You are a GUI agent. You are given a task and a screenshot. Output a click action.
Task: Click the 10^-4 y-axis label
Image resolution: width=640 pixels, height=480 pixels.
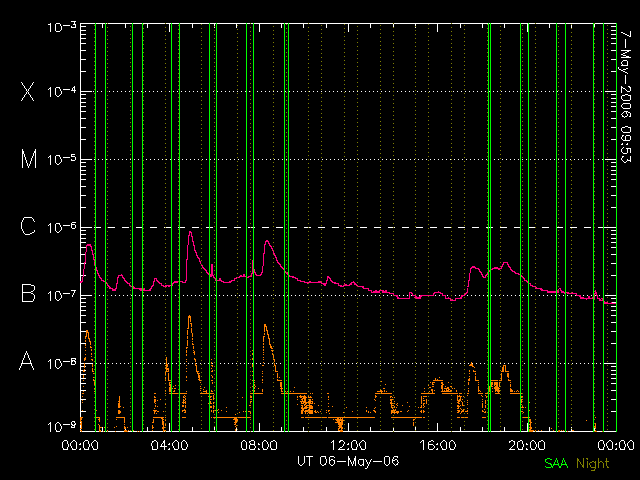click(62, 91)
